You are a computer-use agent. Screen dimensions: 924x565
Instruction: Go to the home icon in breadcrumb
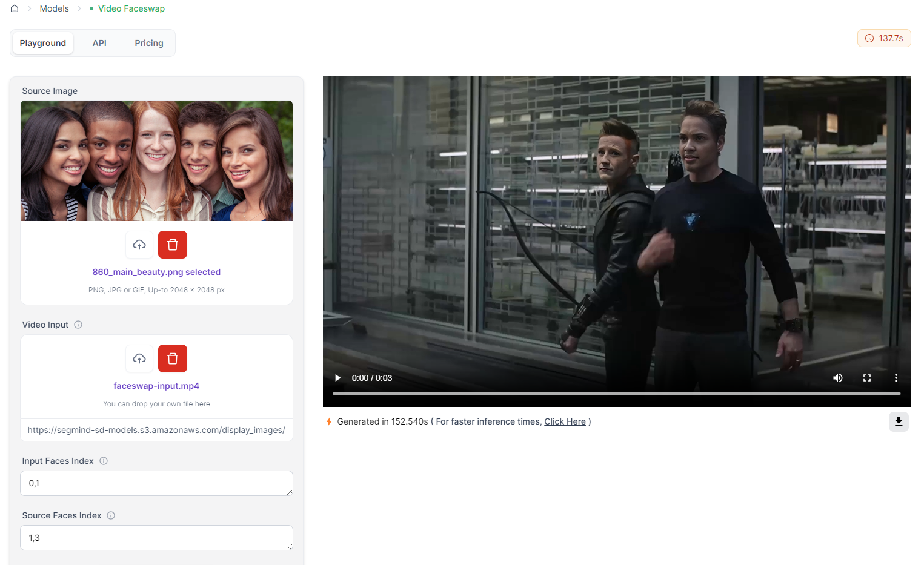click(15, 8)
